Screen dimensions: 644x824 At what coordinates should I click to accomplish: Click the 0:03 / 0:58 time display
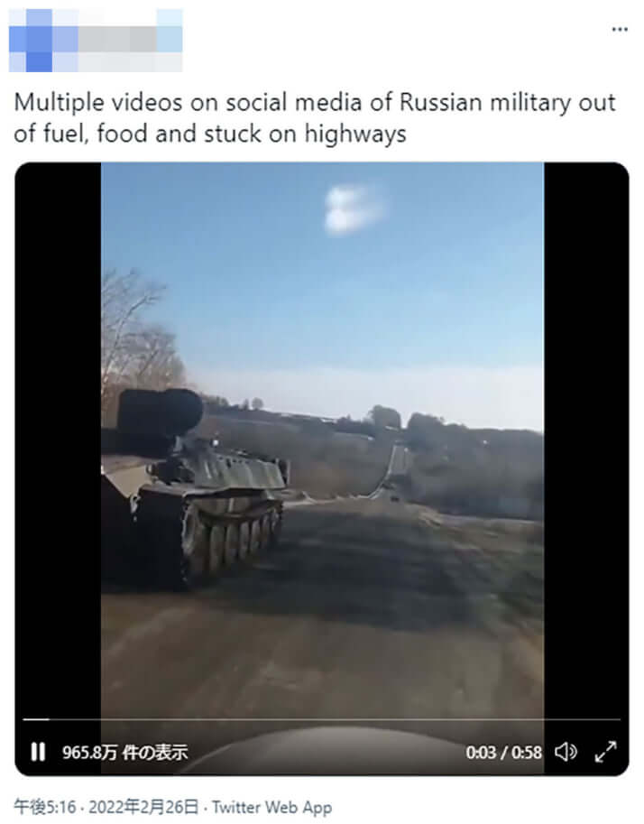click(x=503, y=753)
